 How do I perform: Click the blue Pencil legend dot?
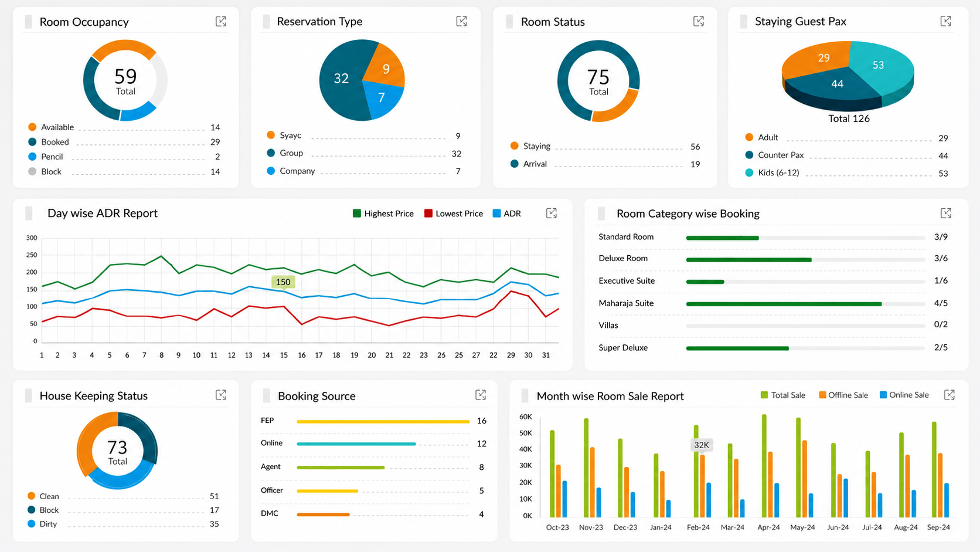(32, 157)
